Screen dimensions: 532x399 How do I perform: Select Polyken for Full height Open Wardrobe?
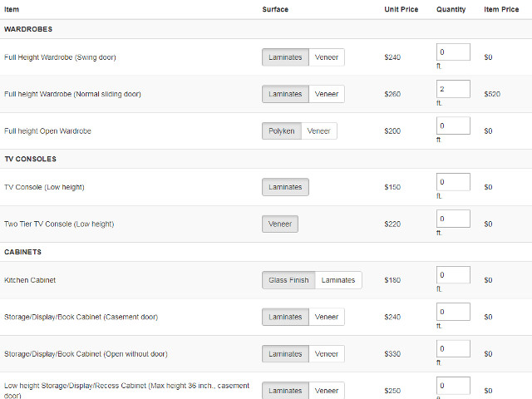(x=281, y=131)
